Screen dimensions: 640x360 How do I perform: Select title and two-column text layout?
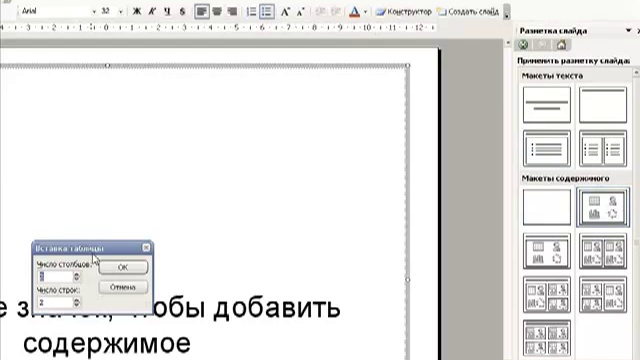pos(602,148)
